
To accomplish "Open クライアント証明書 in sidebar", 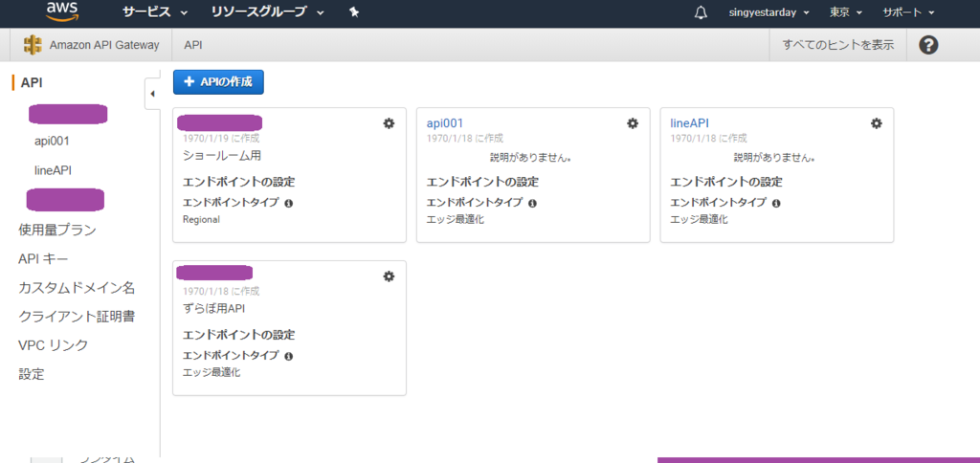I will (77, 317).
